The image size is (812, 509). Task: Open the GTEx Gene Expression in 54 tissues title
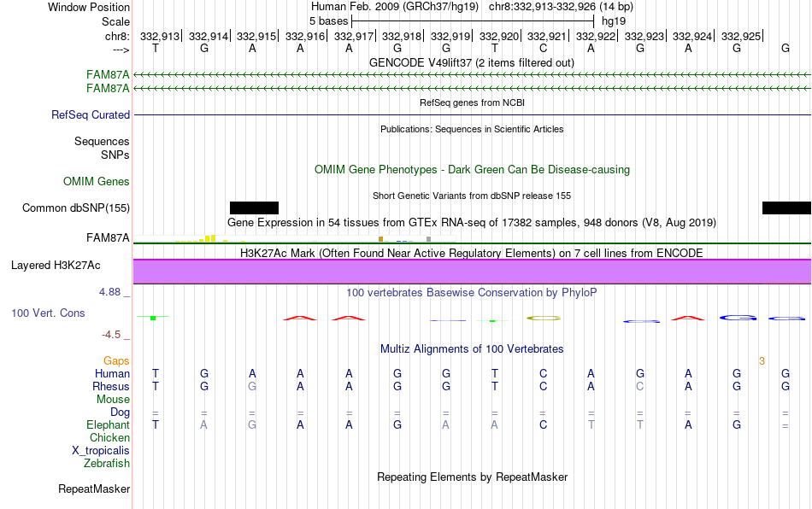472,222
